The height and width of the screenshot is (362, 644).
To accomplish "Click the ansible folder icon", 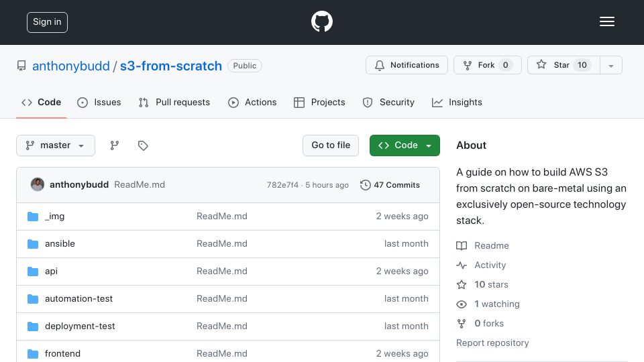I will coord(33,244).
